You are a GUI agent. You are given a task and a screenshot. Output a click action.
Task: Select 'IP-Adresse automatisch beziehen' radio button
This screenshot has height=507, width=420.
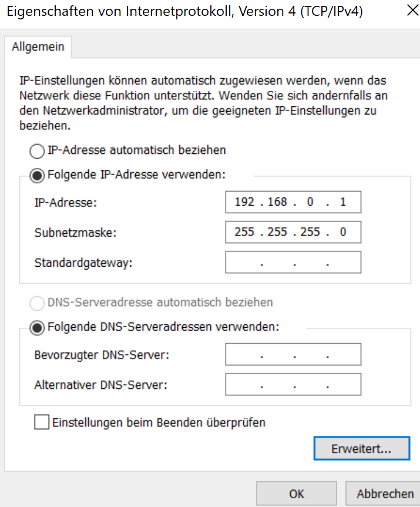[x=37, y=151]
